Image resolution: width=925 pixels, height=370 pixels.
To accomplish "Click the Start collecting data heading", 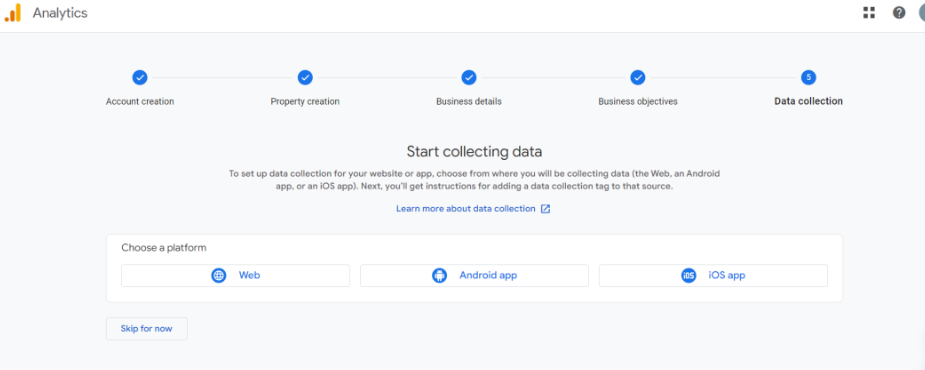I will [x=474, y=152].
